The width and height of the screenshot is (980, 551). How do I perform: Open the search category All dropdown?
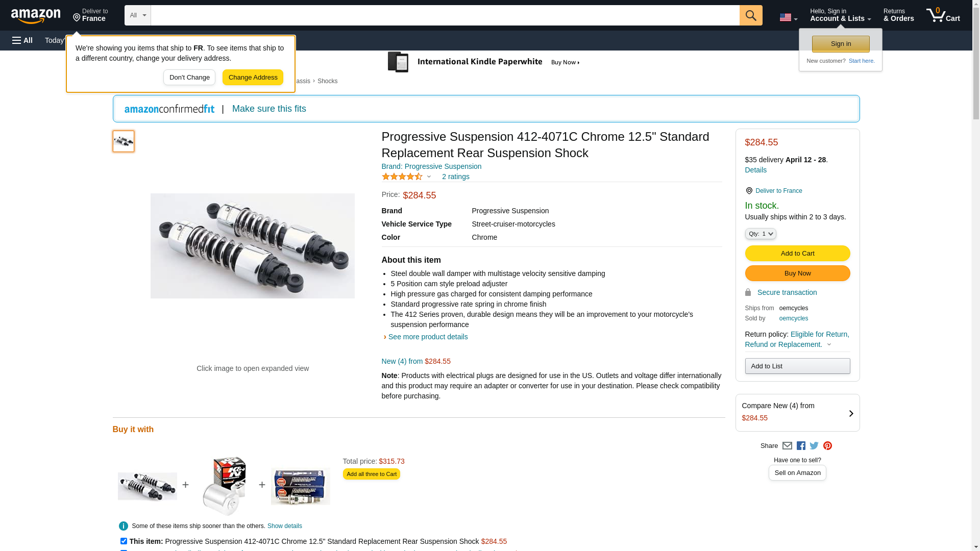coord(138,15)
